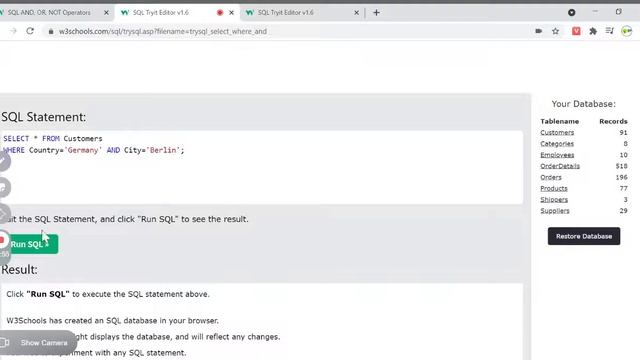This screenshot has height=360, width=640.
Task: Open the Orders table link
Action: (551, 177)
